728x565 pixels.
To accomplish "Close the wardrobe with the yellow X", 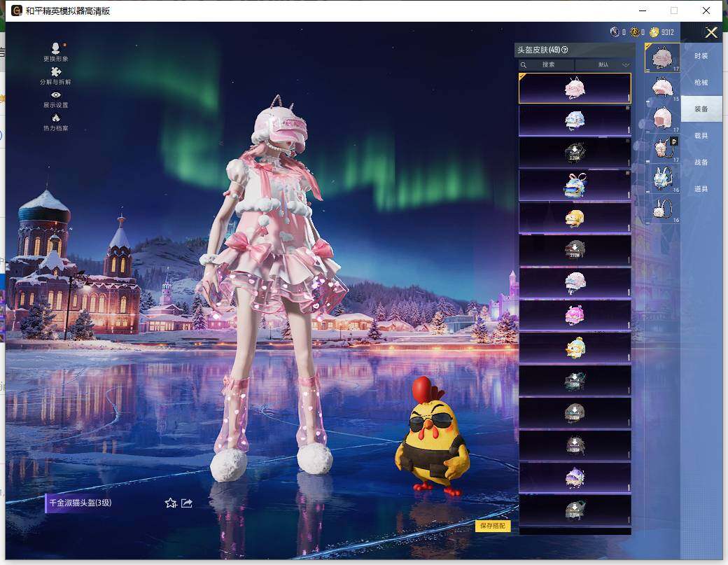I will pos(711,32).
